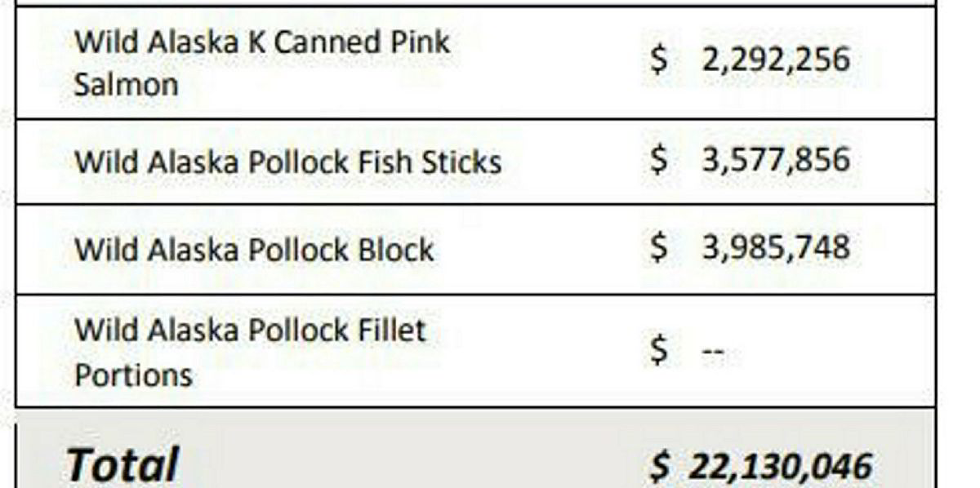Click the bold Total label

[122, 464]
